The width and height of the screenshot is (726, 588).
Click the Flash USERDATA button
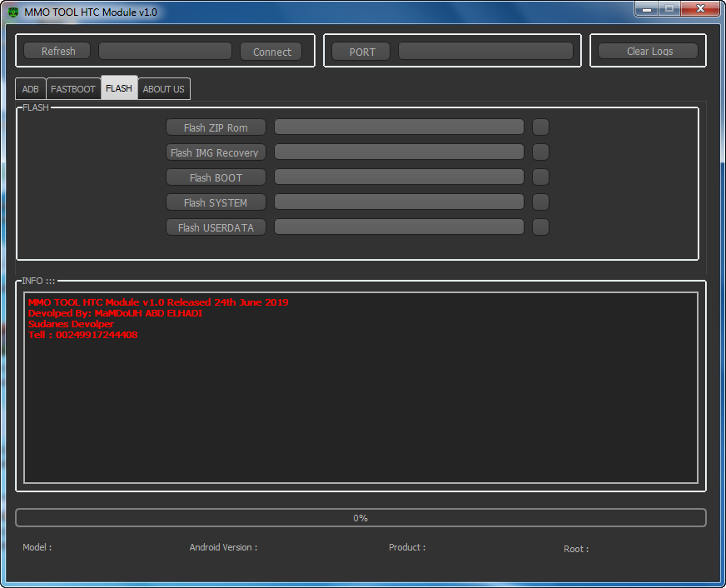tap(216, 227)
